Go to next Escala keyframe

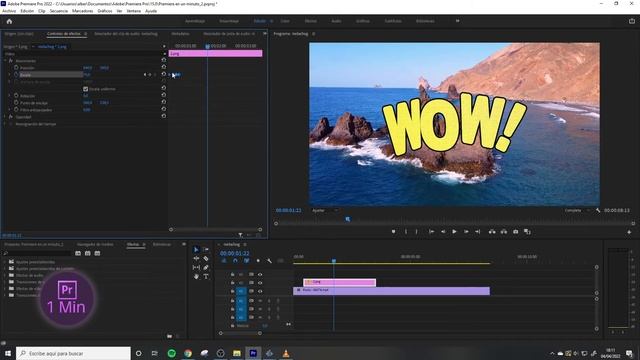click(x=155, y=75)
